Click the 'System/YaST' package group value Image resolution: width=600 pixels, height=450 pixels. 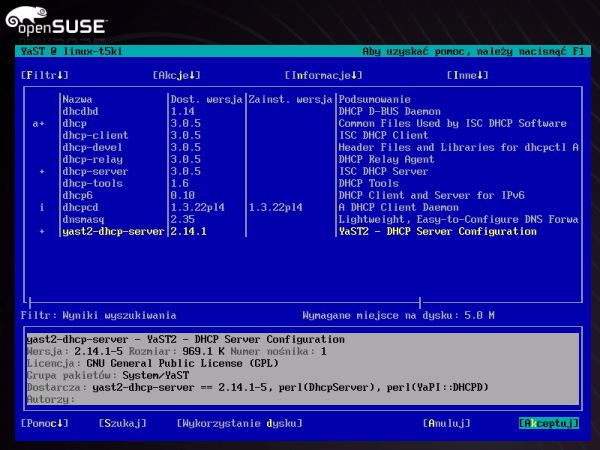pyautogui.click(x=156, y=375)
